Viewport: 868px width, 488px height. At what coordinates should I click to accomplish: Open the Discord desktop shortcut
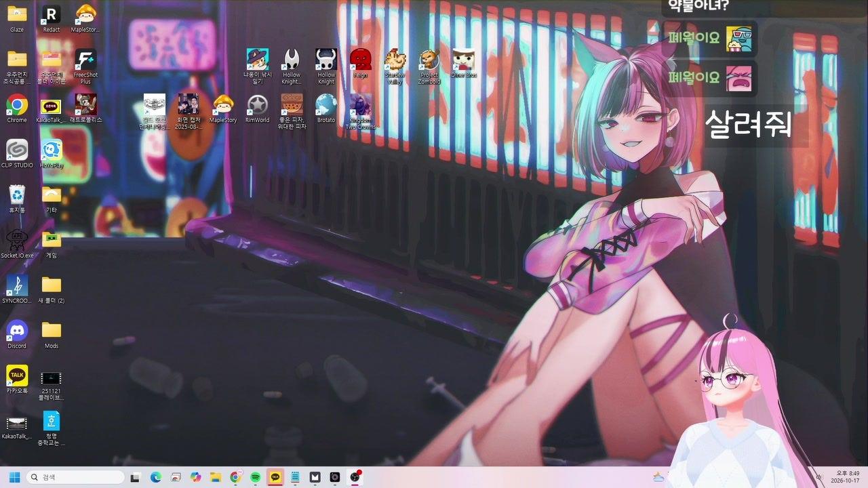(x=17, y=335)
